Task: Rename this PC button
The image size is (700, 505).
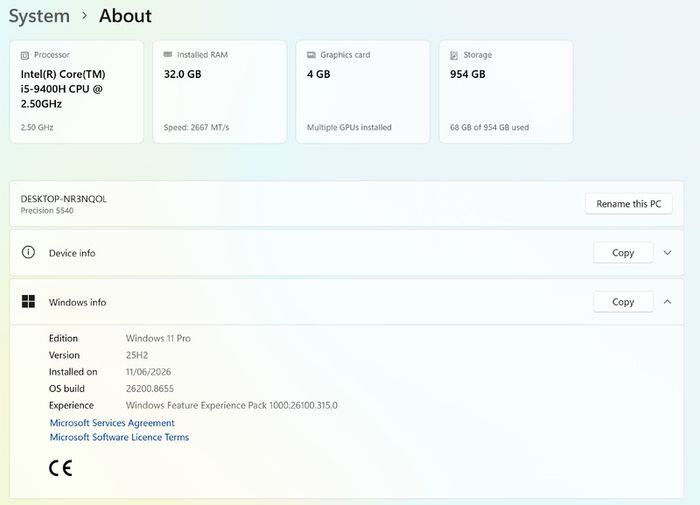Action: click(629, 204)
